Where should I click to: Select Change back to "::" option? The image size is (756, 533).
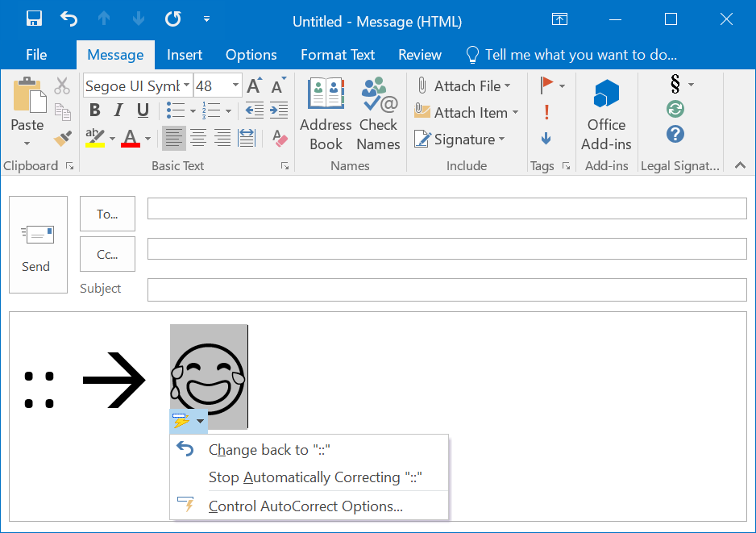pyautogui.click(x=269, y=450)
